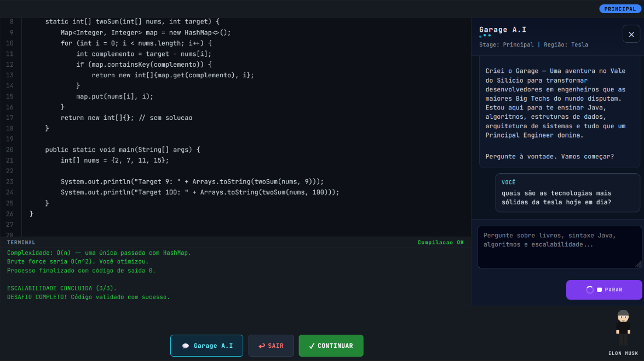The width and height of the screenshot is (644, 361).
Task: Click the user message about Tesla technologies
Action: tap(556, 197)
